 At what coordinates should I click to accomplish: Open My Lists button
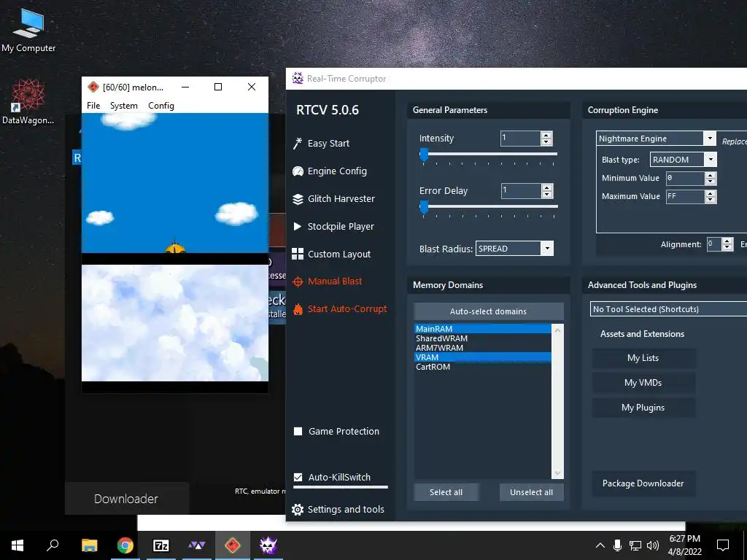(643, 358)
